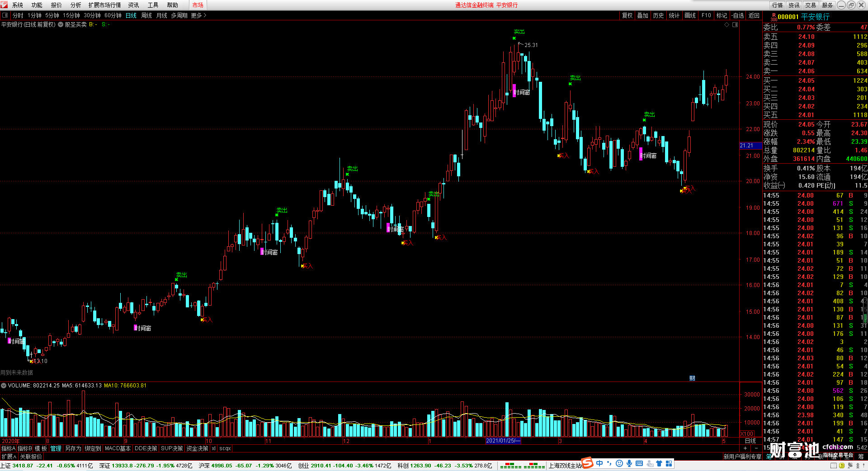Open the emoji smiley icon in IME bar
This screenshot has width=868, height=471.
[619, 463]
